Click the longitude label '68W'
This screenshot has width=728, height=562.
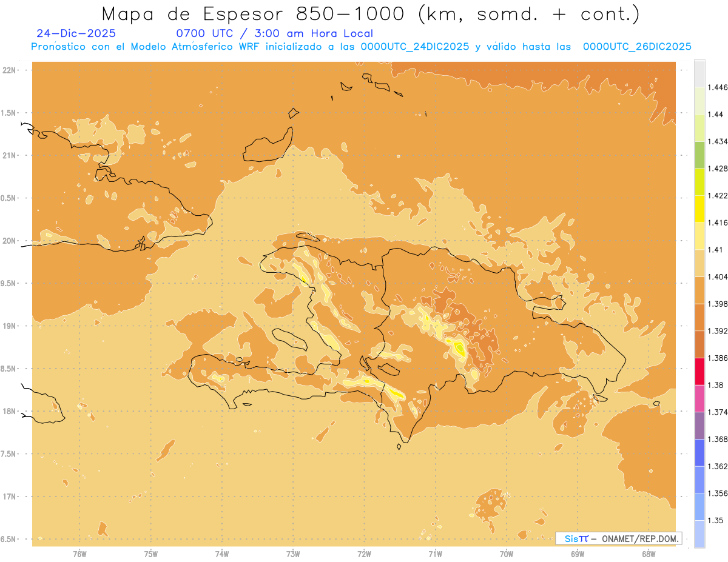point(649,554)
